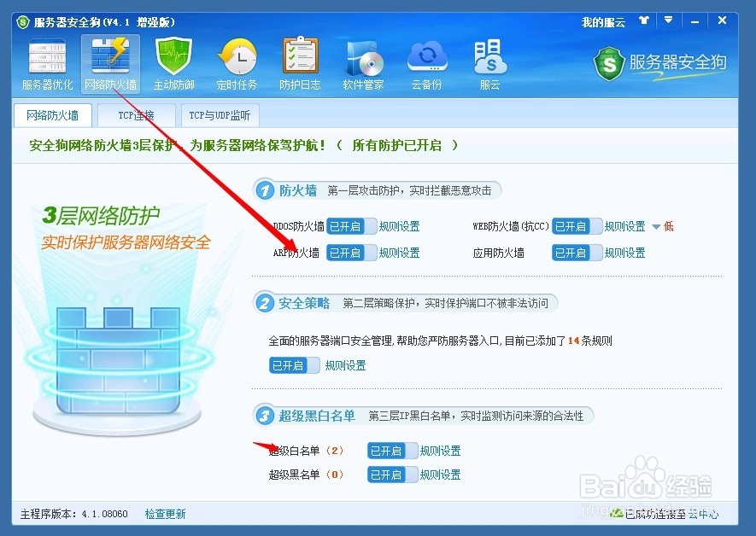Click the cloud connection status icon in status bar
The height and width of the screenshot is (536, 756).
pyautogui.click(x=616, y=514)
